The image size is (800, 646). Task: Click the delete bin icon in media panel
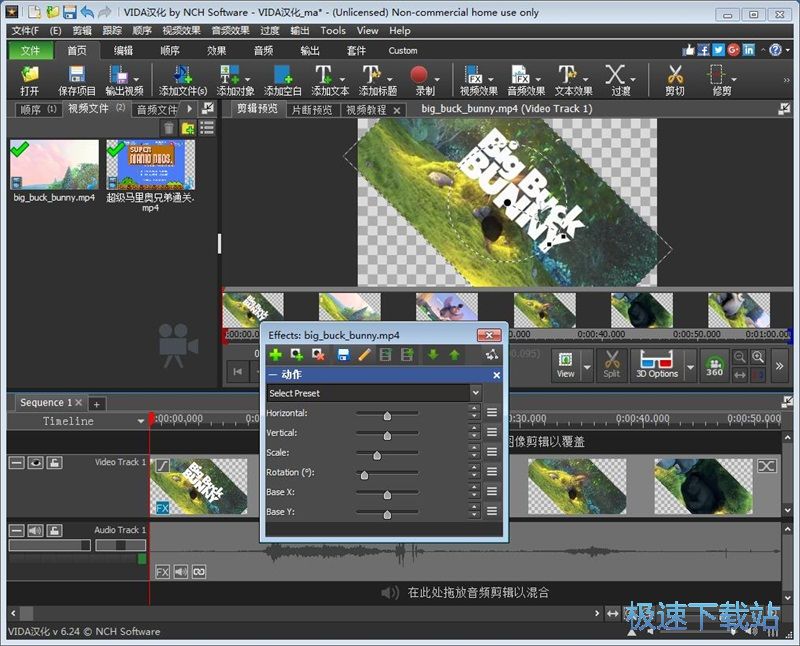pyautogui.click(x=169, y=128)
